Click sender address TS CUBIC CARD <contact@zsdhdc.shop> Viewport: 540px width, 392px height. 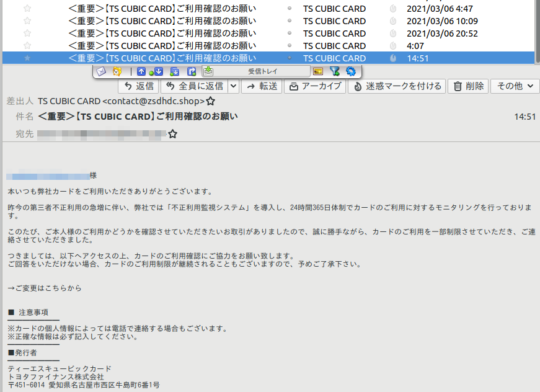pyautogui.click(x=122, y=101)
